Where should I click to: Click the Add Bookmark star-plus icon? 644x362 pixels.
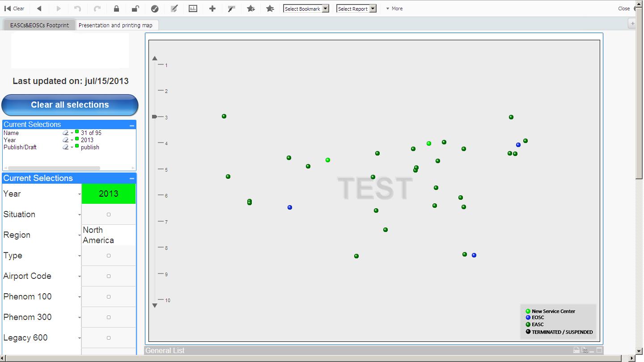tap(251, 8)
